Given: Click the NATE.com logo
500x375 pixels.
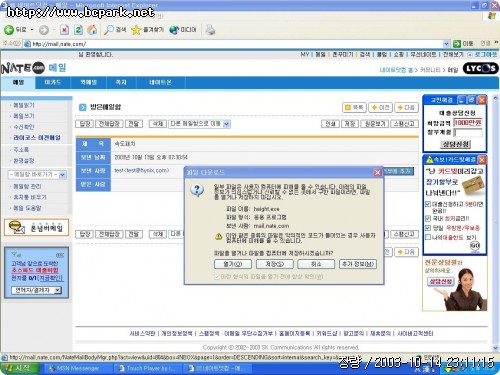Looking at the screenshot, I should 22,68.
